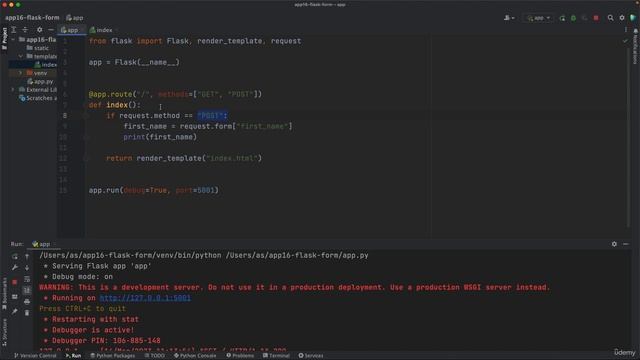Image resolution: width=640 pixels, height=360 pixels.
Task: Toggle the Run tool window button
Action: pyautogui.click(x=73, y=356)
